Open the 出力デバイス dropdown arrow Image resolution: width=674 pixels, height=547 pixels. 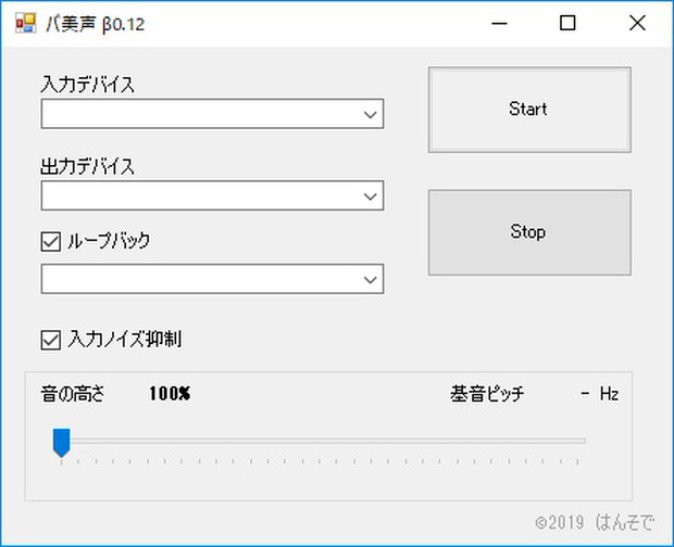pos(371,196)
